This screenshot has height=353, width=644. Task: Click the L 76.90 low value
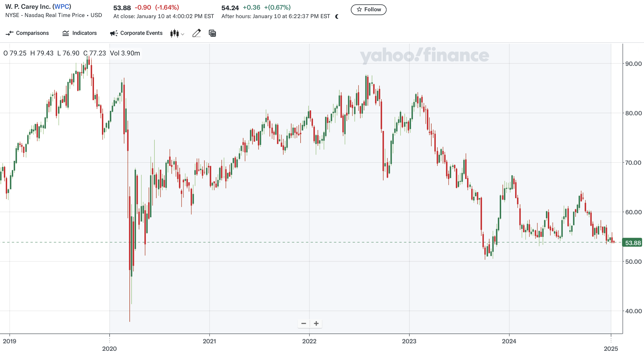(x=68, y=53)
